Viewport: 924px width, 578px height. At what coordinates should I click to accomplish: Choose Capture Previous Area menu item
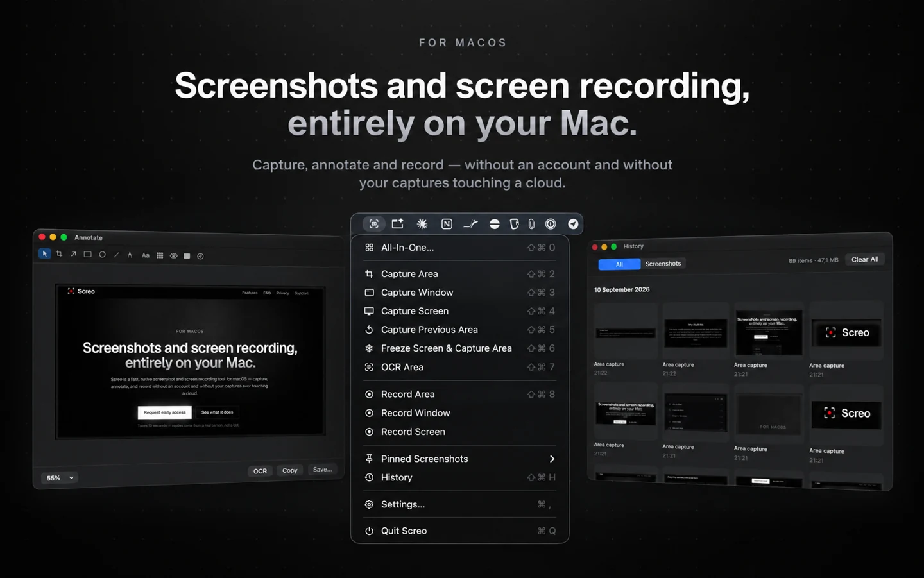coord(459,330)
